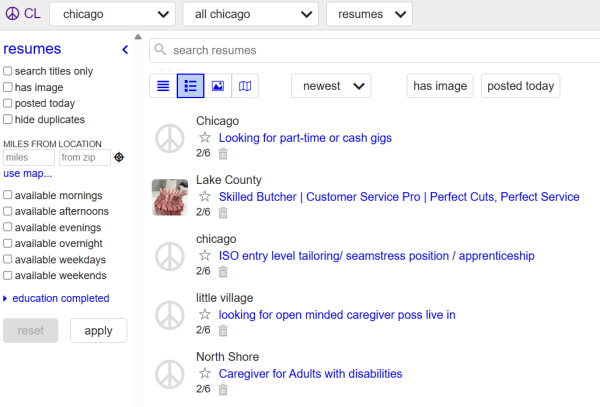This screenshot has height=407, width=600.
Task: Hide the part-time or cash gigs post
Action: [x=223, y=154]
